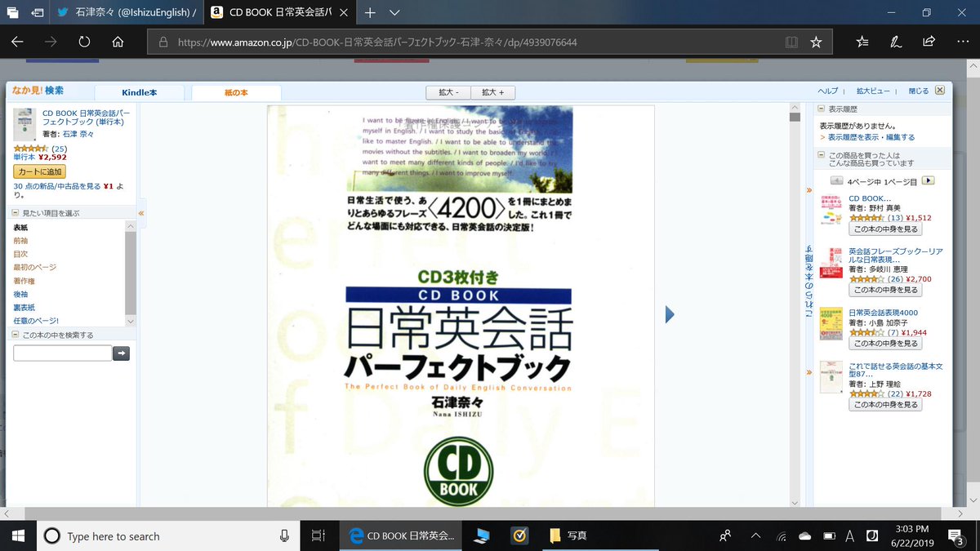The height and width of the screenshot is (551, 980).
Task: Open the Favorites hub icon
Action: [x=862, y=42]
